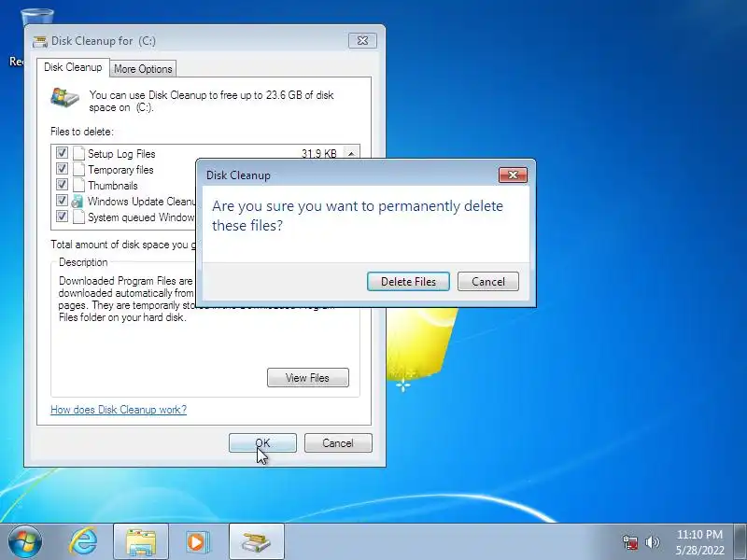747x560 pixels.
Task: Click OK in the Disk Cleanup window
Action: 262,442
